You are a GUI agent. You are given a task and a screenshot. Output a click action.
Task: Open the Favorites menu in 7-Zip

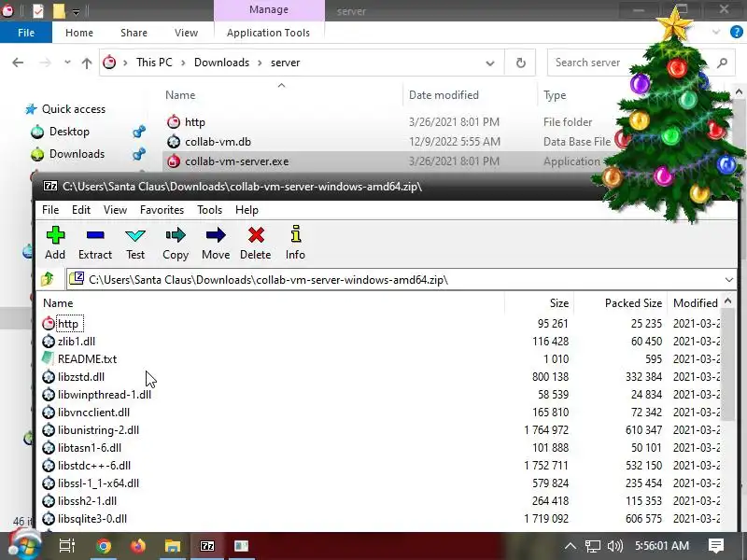[x=162, y=210]
